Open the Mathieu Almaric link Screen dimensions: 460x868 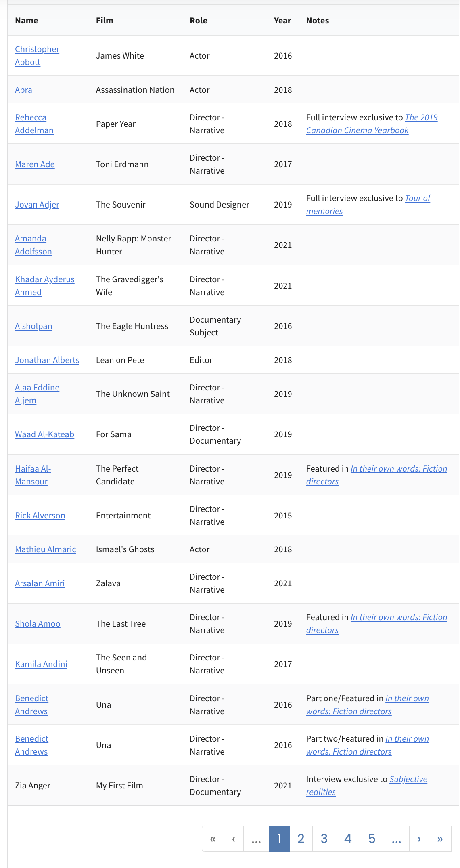(x=45, y=549)
